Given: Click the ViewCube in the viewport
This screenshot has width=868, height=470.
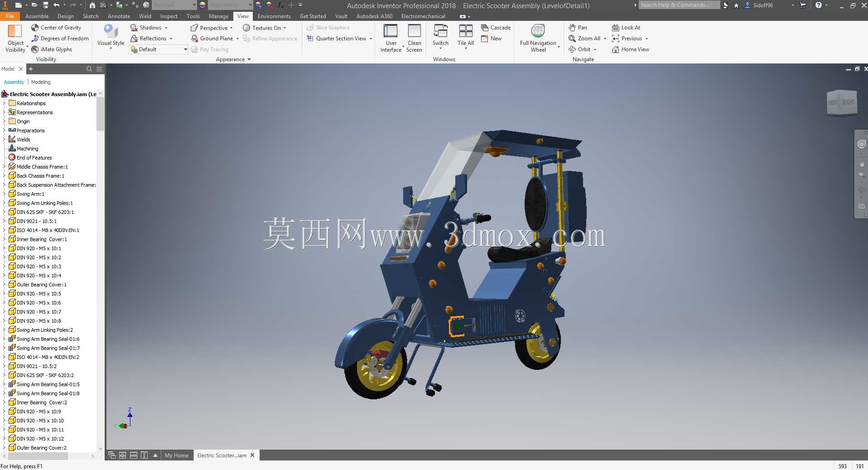Looking at the screenshot, I should [842, 102].
